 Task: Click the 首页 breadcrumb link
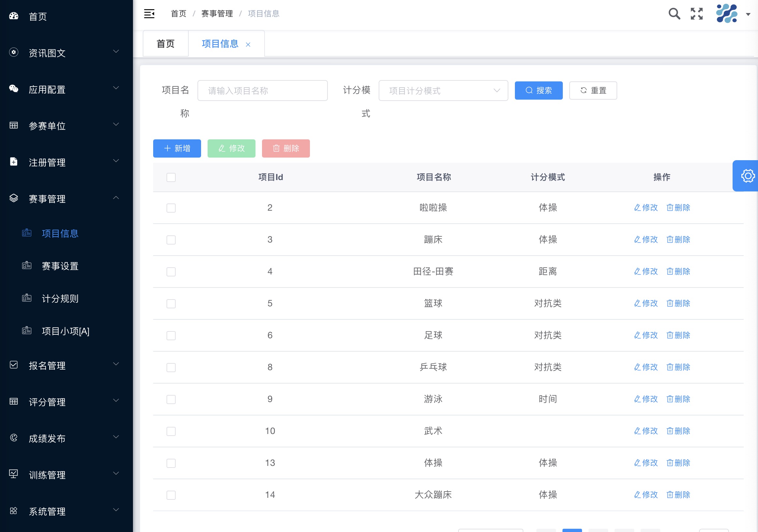click(179, 14)
